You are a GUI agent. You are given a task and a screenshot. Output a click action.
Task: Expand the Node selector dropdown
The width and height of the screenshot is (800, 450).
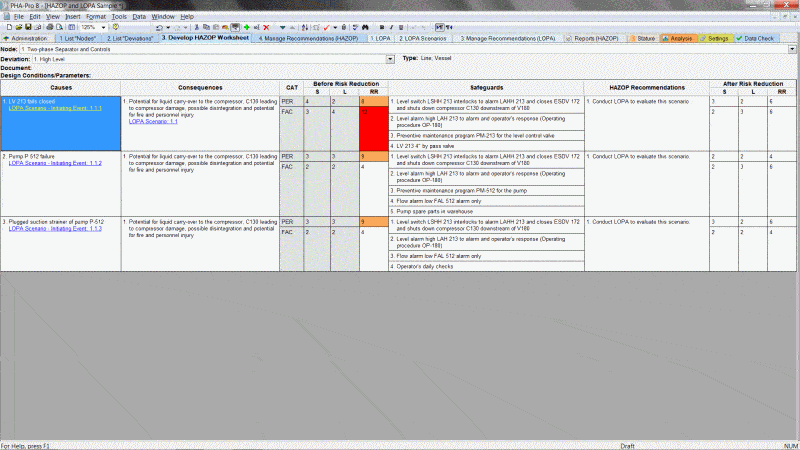(791, 49)
